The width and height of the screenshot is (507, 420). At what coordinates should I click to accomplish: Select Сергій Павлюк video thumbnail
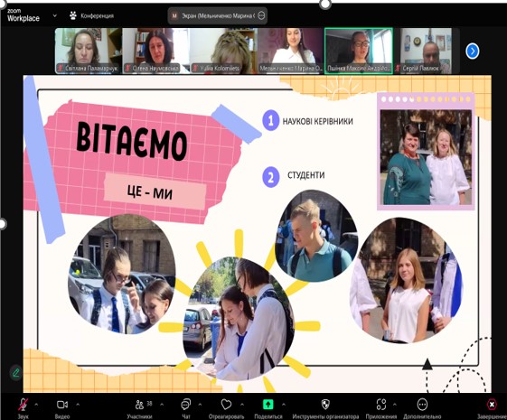427,51
